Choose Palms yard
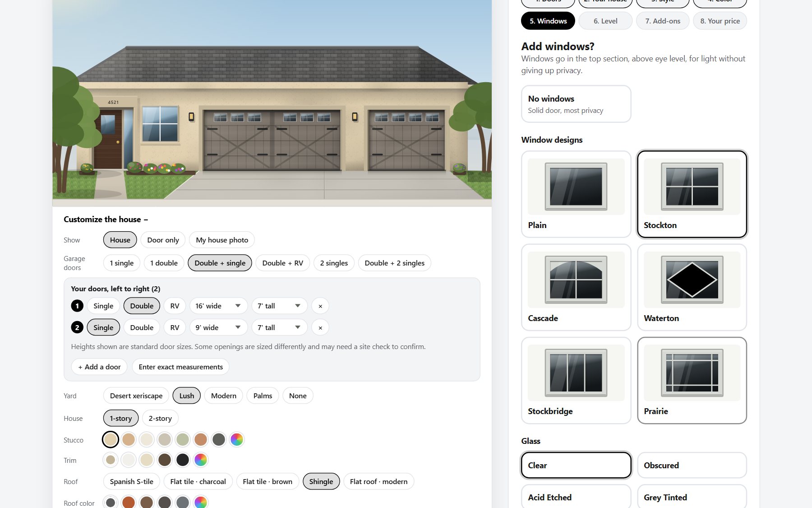 263,396
